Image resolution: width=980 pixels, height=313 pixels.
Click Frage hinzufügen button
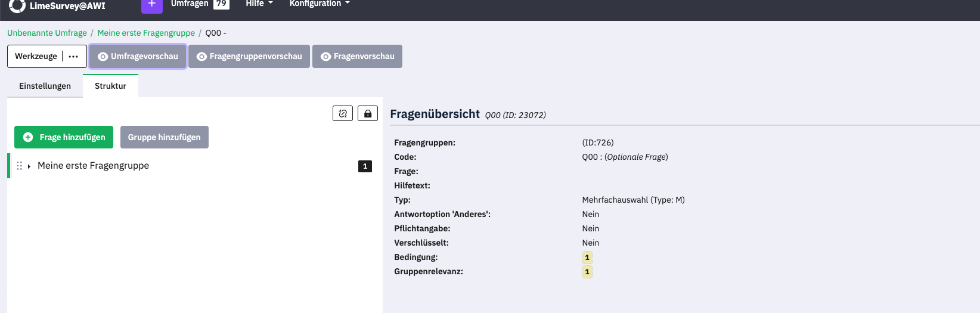64,137
